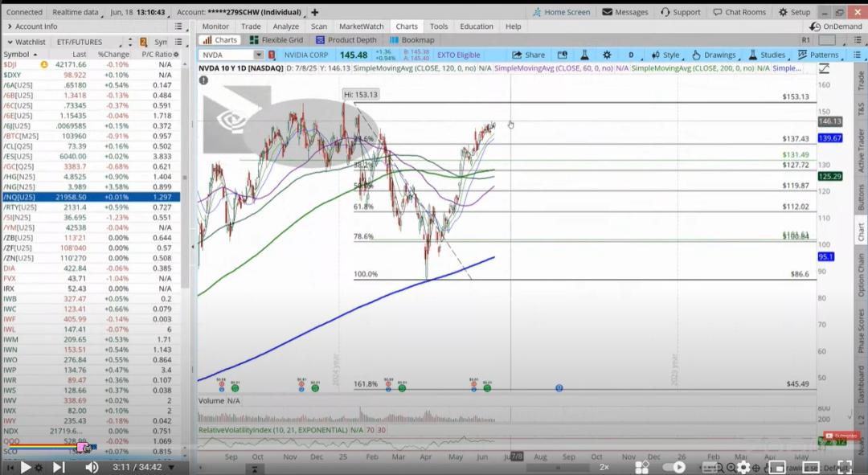
Task: Open the Active Trader side tab
Action: click(x=861, y=150)
